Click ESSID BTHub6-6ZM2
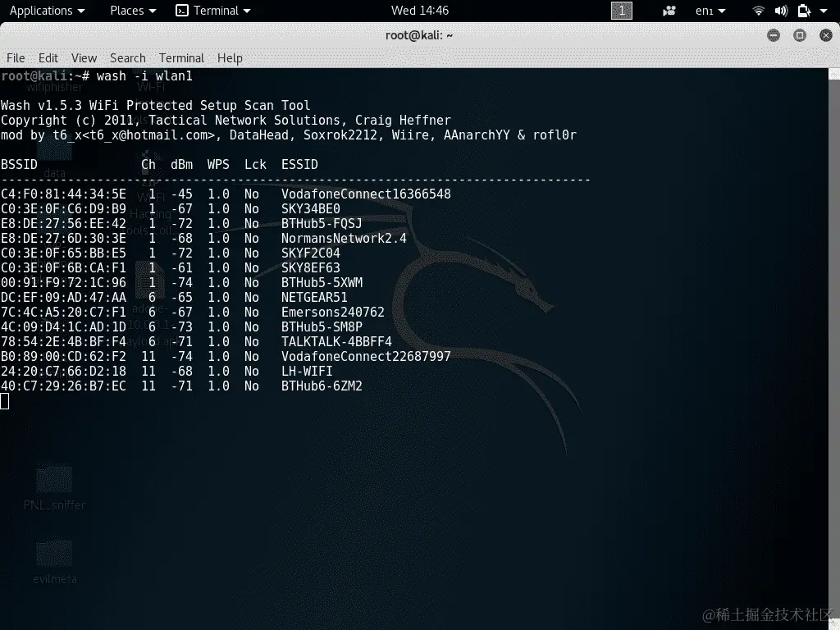 click(322, 386)
